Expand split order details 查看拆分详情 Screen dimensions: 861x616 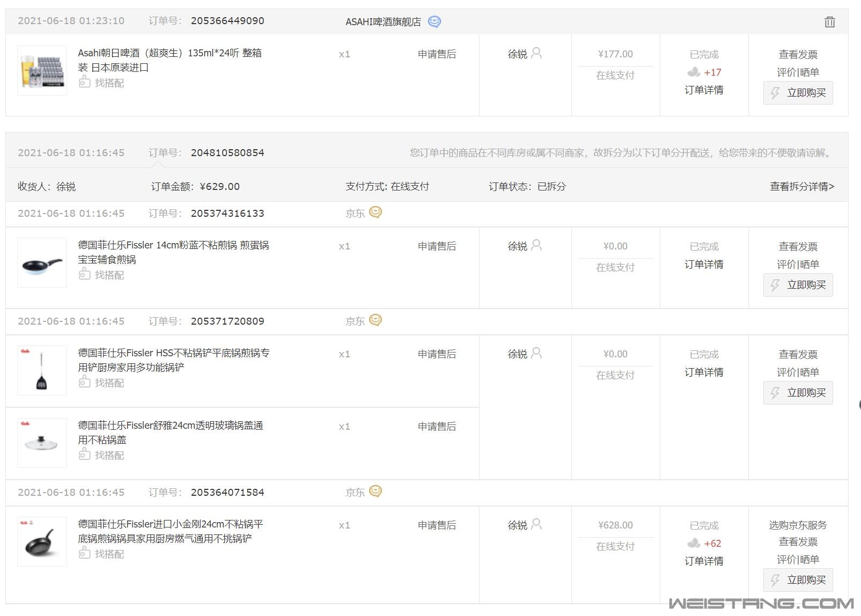[x=802, y=186]
